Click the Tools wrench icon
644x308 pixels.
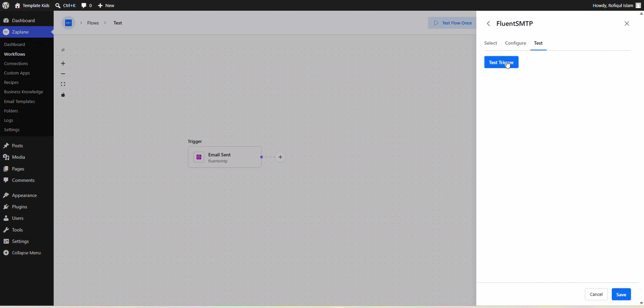(6, 230)
